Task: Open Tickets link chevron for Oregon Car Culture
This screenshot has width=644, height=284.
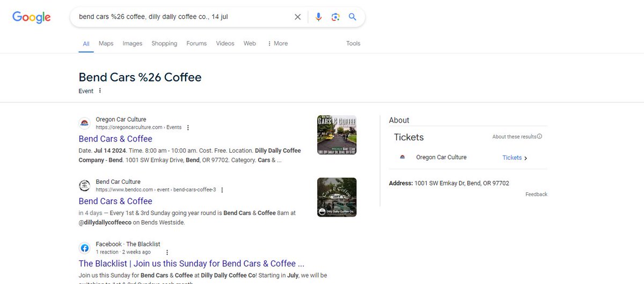Action: click(525, 158)
